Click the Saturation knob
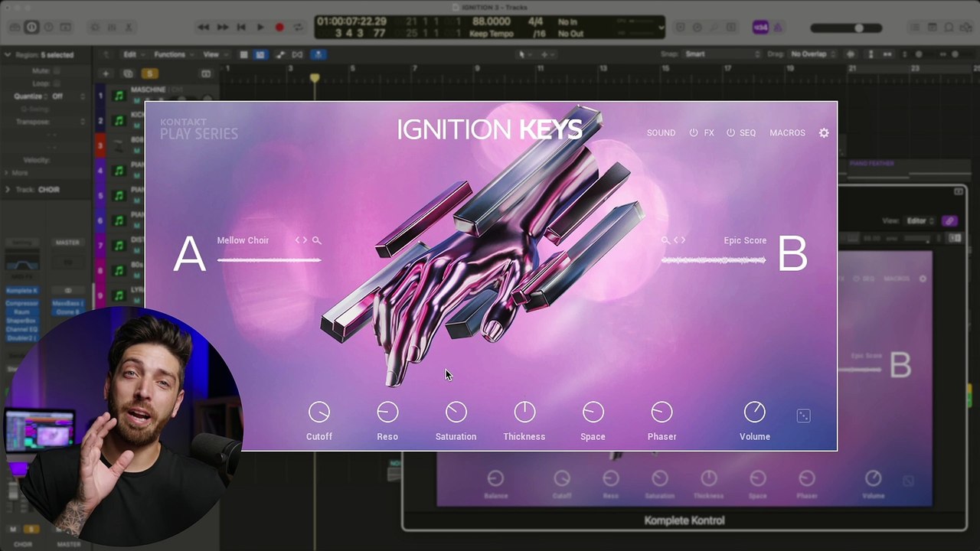The height and width of the screenshot is (551, 980). (x=456, y=412)
